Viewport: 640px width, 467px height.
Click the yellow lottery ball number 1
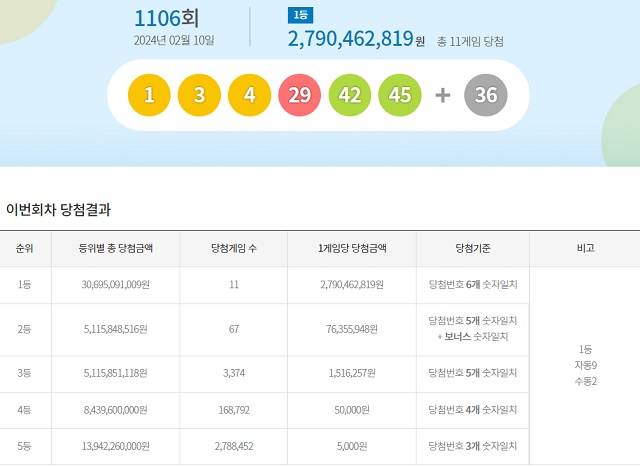pyautogui.click(x=149, y=95)
